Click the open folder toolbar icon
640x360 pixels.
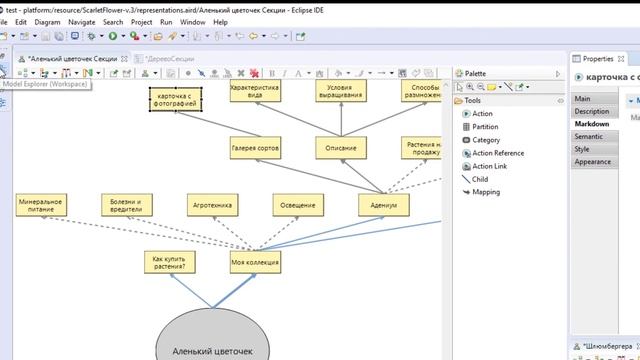click(x=158, y=36)
